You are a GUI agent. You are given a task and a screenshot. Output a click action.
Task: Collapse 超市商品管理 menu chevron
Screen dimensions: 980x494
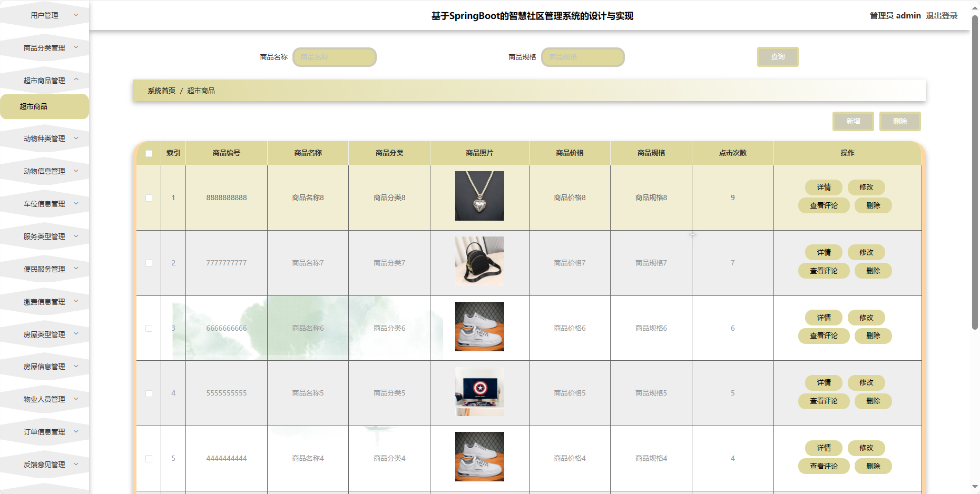tap(76, 80)
